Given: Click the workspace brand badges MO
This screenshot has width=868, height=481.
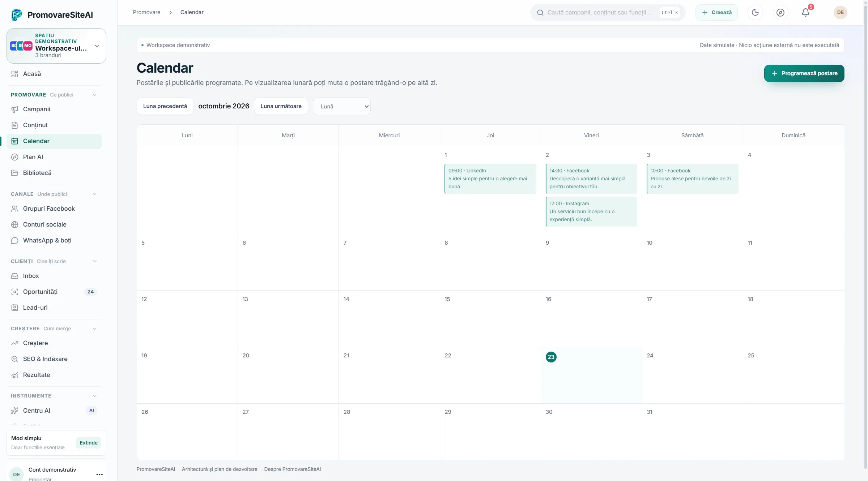Looking at the screenshot, I should [28, 46].
